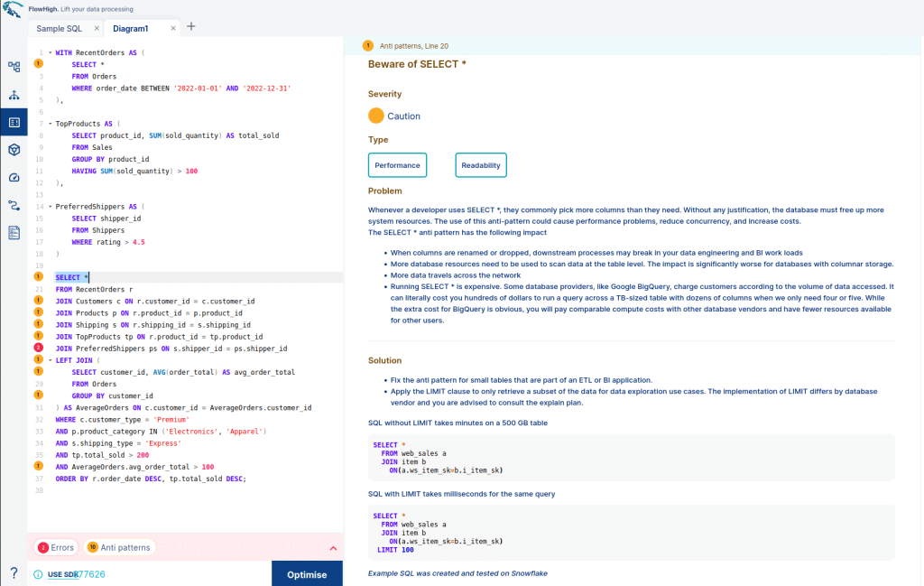
Task: Click warning marker on JOIN TopProducts line
Action: [x=38, y=336]
